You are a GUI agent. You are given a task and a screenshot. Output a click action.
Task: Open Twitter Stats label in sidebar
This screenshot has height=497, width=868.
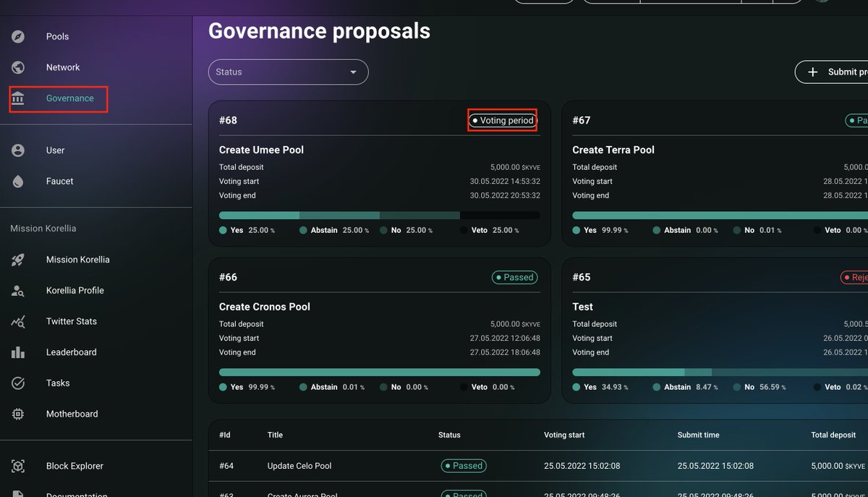(71, 321)
